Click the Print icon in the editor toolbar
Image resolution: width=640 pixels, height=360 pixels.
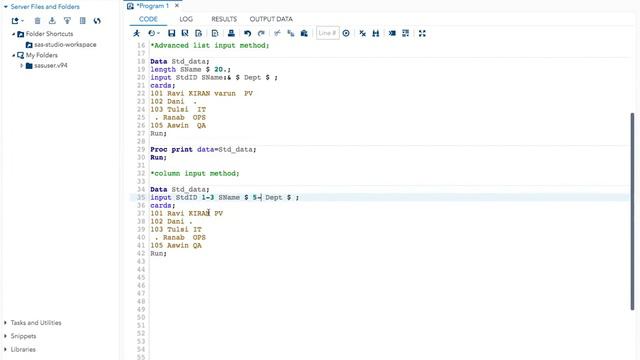tap(231, 33)
